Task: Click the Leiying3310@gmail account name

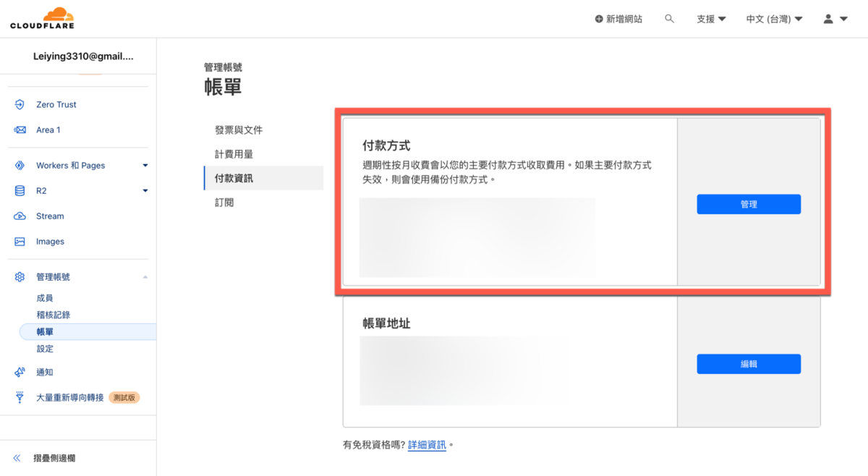Action: pos(83,56)
